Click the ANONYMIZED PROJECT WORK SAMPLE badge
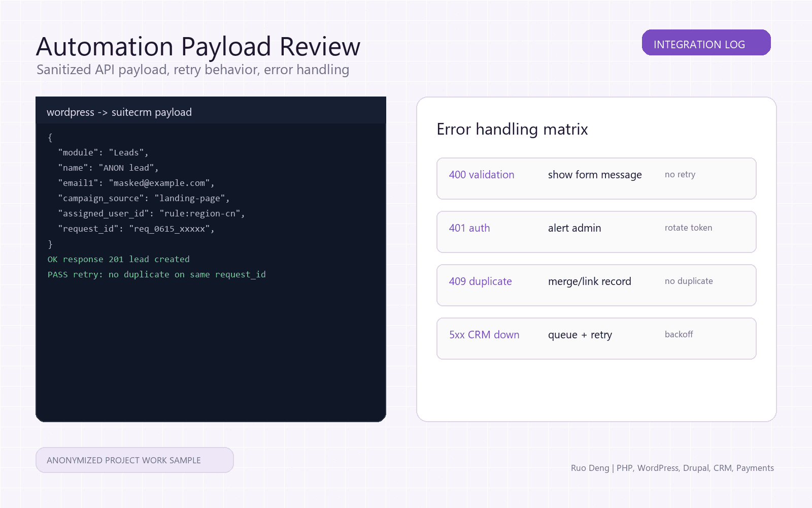 [134, 460]
